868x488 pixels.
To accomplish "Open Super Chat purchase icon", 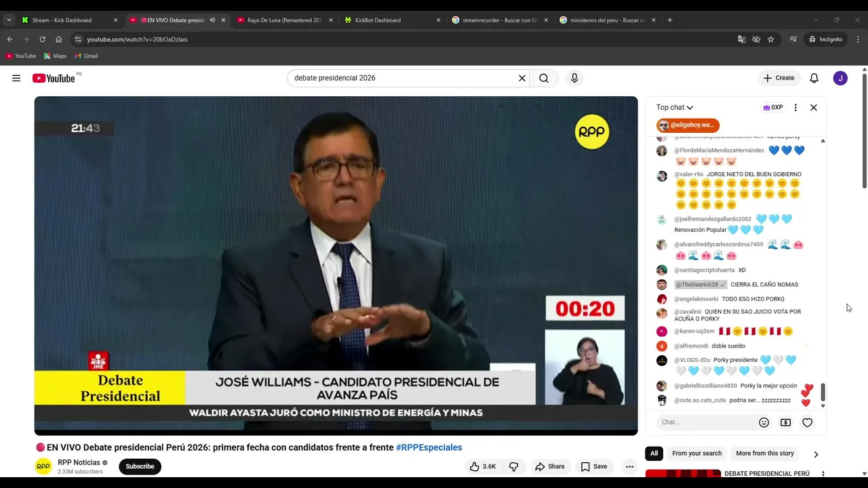I will (786, 422).
